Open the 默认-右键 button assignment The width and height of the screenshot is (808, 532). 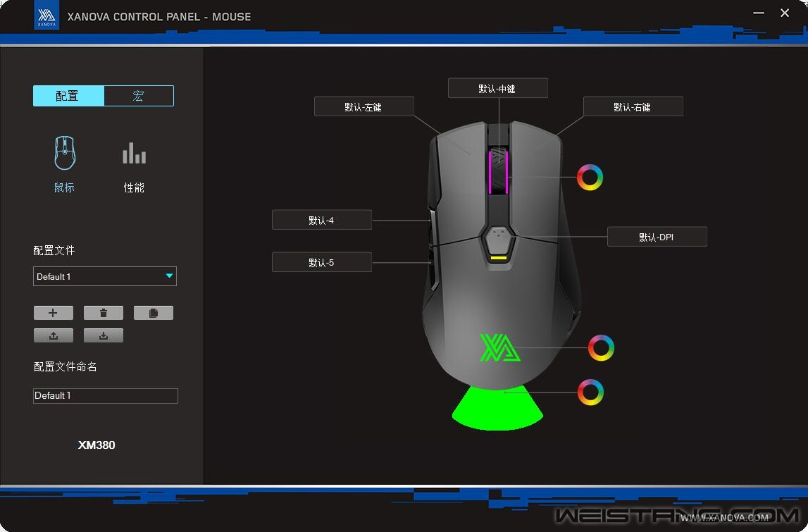coord(633,107)
